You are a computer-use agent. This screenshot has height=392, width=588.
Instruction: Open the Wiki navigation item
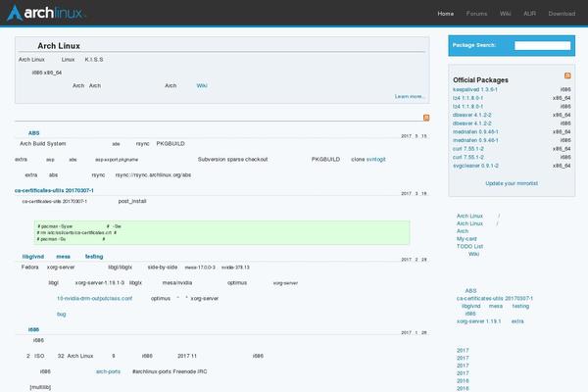(x=505, y=14)
